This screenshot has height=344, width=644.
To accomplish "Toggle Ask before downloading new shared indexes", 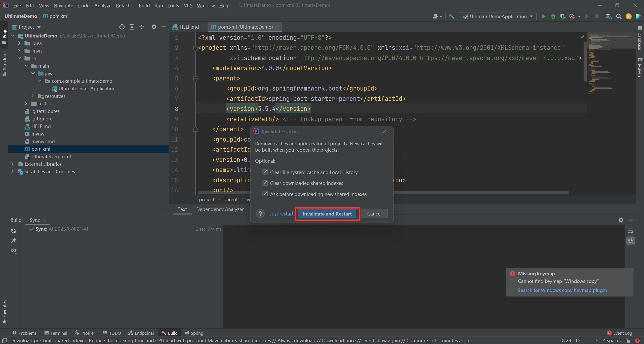I will 265,194.
